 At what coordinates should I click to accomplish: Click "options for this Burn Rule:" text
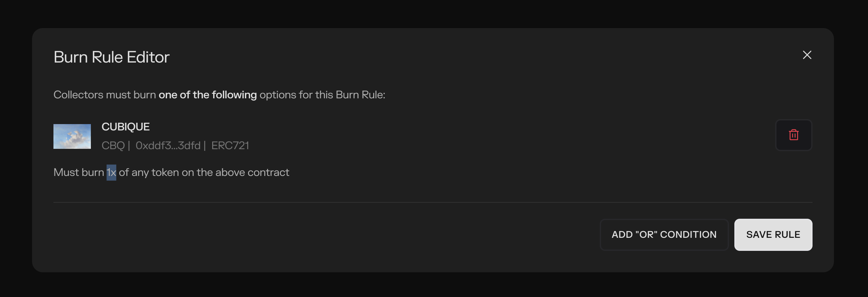(x=322, y=95)
